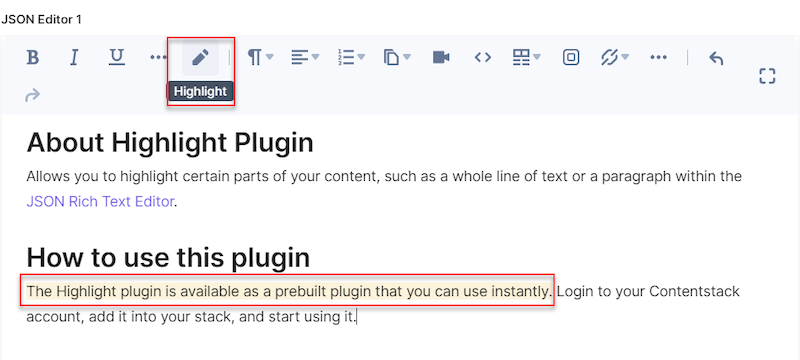The image size is (800, 360).
Task: Open the paragraph style dropdown
Action: tap(260, 58)
